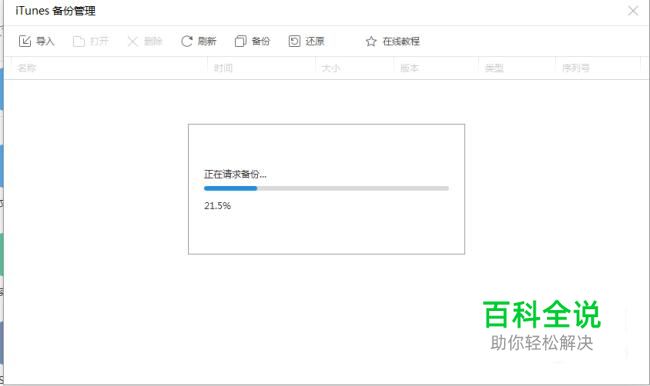Close the iTunes 备份管理 window
650x386 pixels.
click(633, 11)
